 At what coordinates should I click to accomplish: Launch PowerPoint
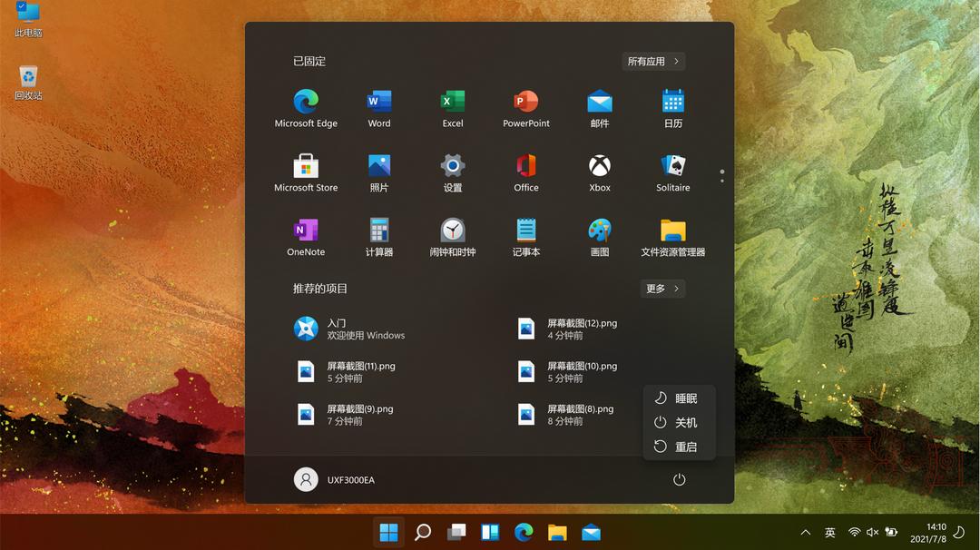point(526,106)
